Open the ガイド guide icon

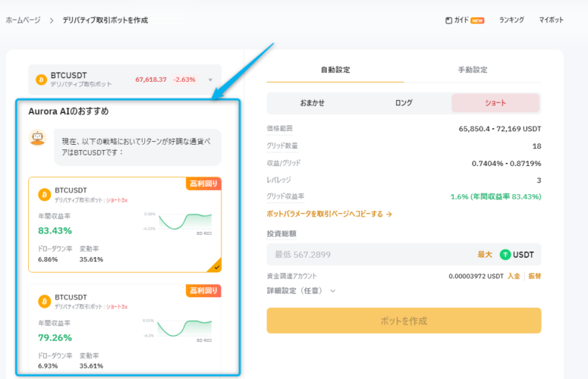[448, 20]
